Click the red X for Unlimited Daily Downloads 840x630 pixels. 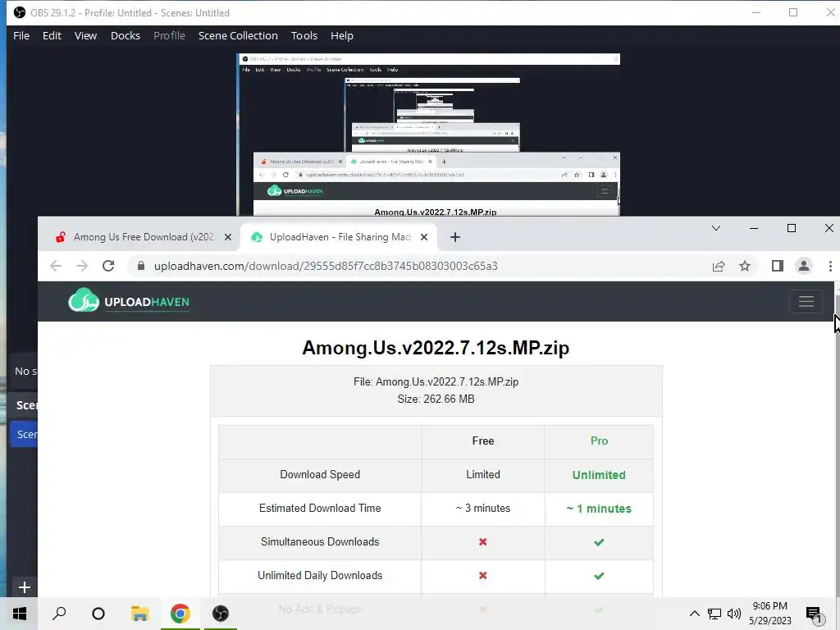[x=482, y=575]
